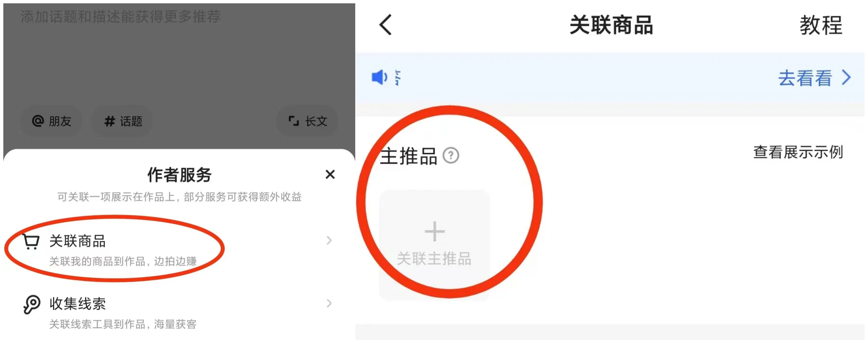Expand the chevron on 关联商品 row

pos(329,240)
